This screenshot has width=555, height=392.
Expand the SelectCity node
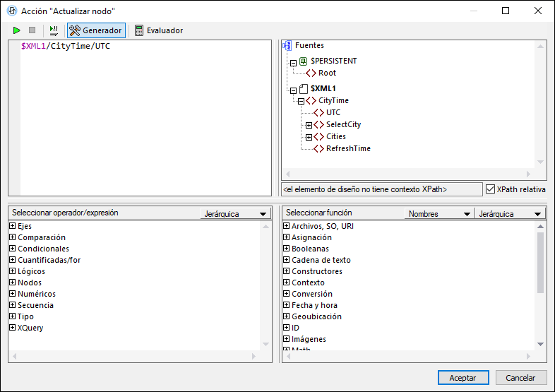point(309,125)
